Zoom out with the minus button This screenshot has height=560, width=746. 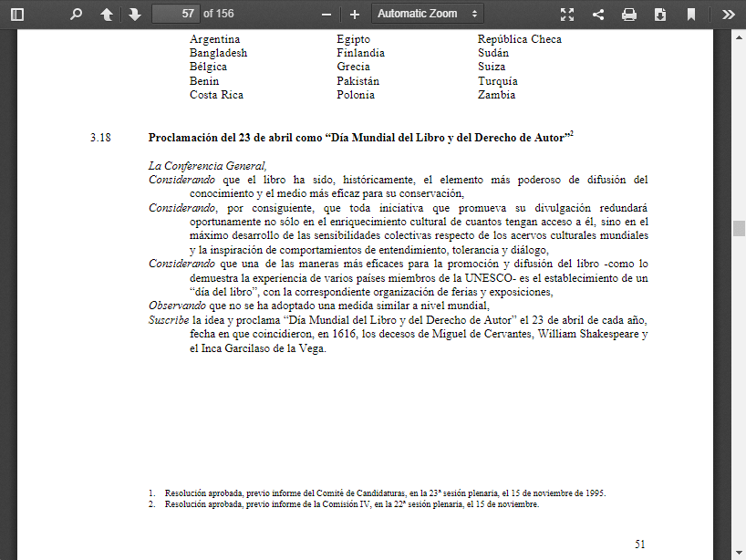(326, 15)
